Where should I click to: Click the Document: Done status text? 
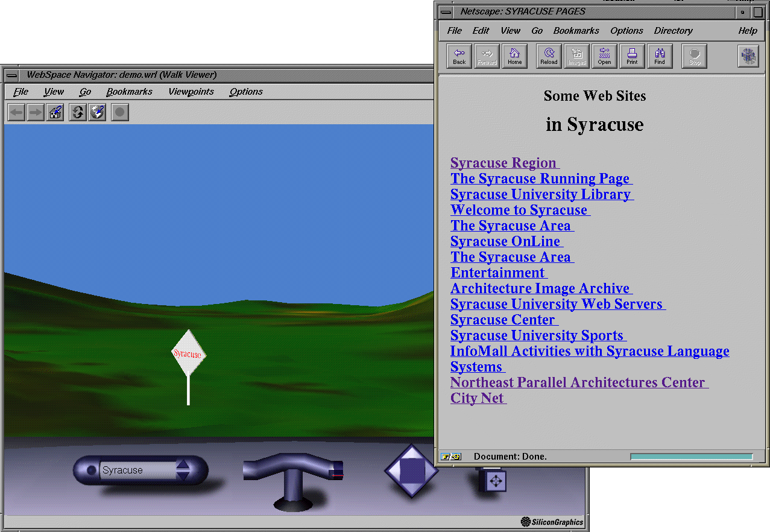tap(510, 457)
